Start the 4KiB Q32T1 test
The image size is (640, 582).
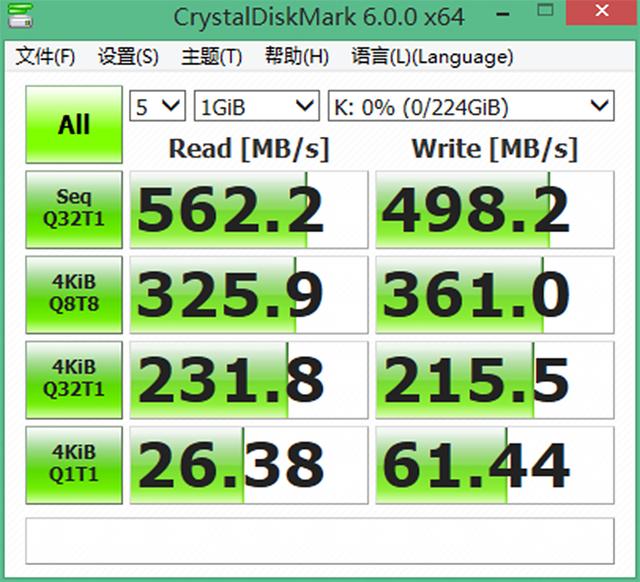(x=74, y=380)
